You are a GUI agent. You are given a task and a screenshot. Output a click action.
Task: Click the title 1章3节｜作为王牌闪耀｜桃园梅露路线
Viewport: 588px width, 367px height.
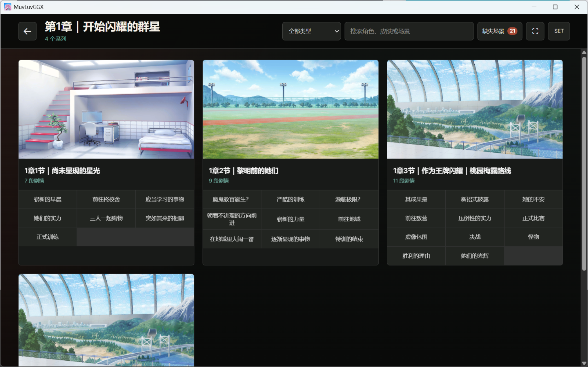pos(452,171)
